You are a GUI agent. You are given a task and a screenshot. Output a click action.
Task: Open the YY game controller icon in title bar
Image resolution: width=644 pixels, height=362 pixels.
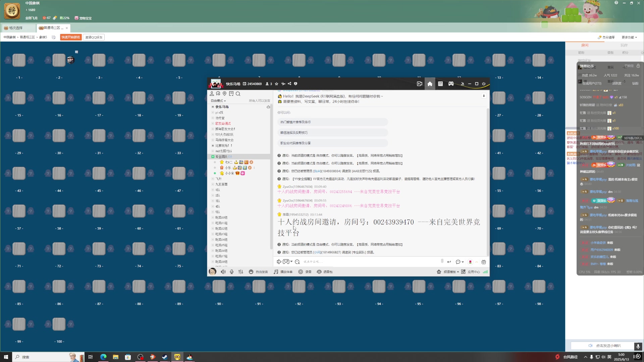pyautogui.click(x=451, y=84)
